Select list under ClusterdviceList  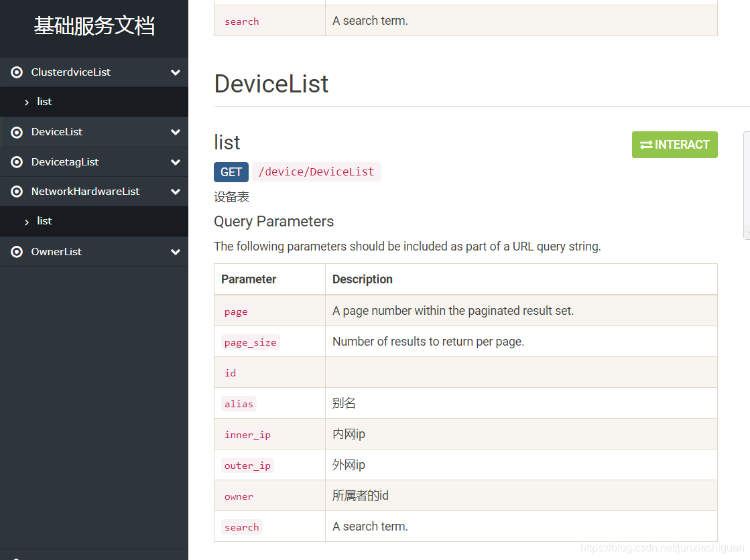click(95, 102)
